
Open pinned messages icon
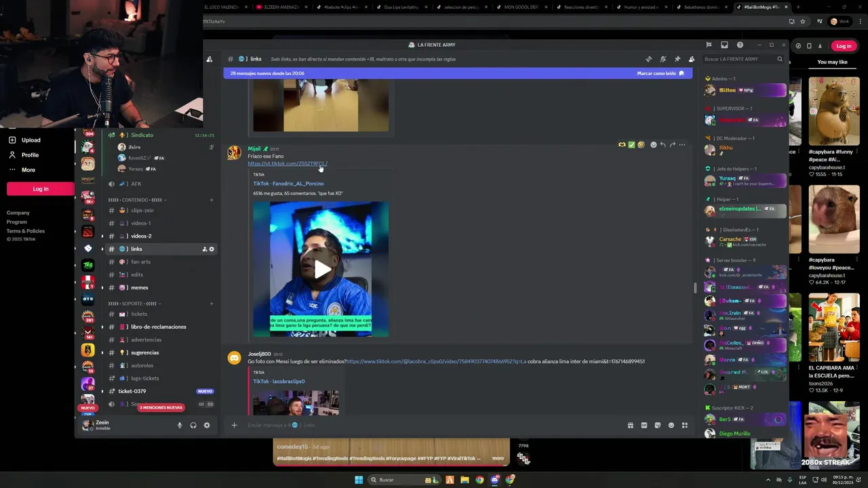677,59
